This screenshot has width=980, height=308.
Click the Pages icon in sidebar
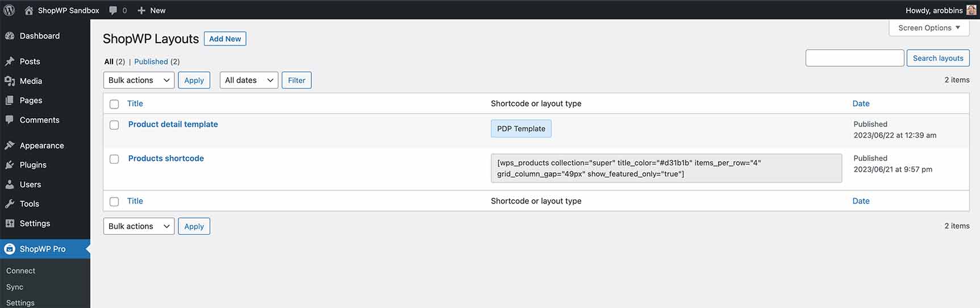pyautogui.click(x=10, y=100)
